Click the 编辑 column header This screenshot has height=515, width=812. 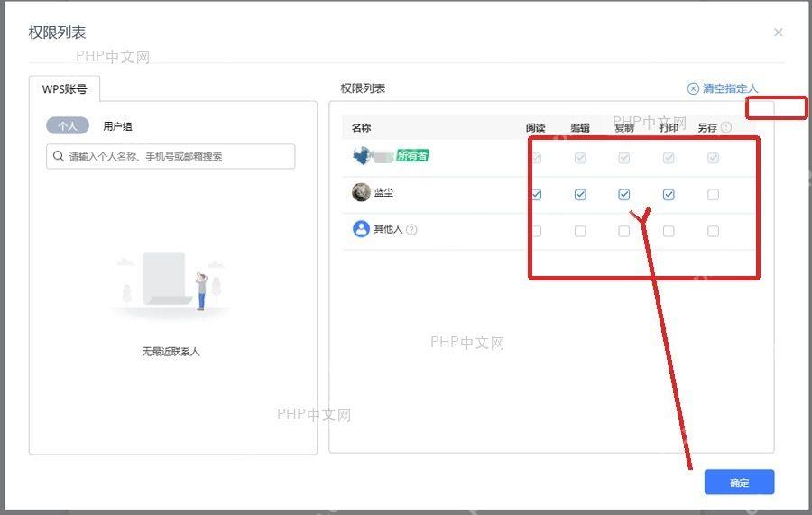point(580,127)
